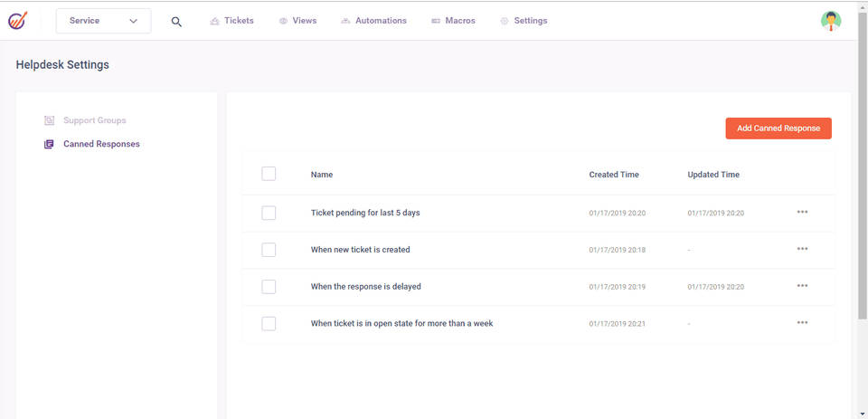This screenshot has width=868, height=419.
Task: Open the Automations menu
Action: (373, 21)
